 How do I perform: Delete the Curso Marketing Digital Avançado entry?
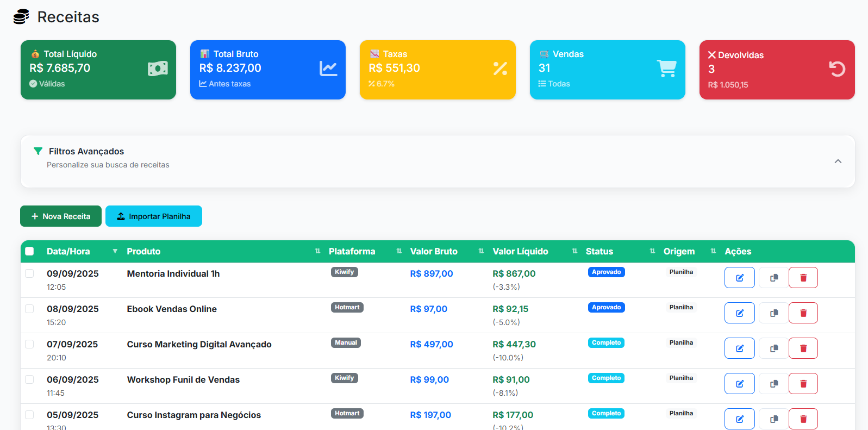coord(803,348)
